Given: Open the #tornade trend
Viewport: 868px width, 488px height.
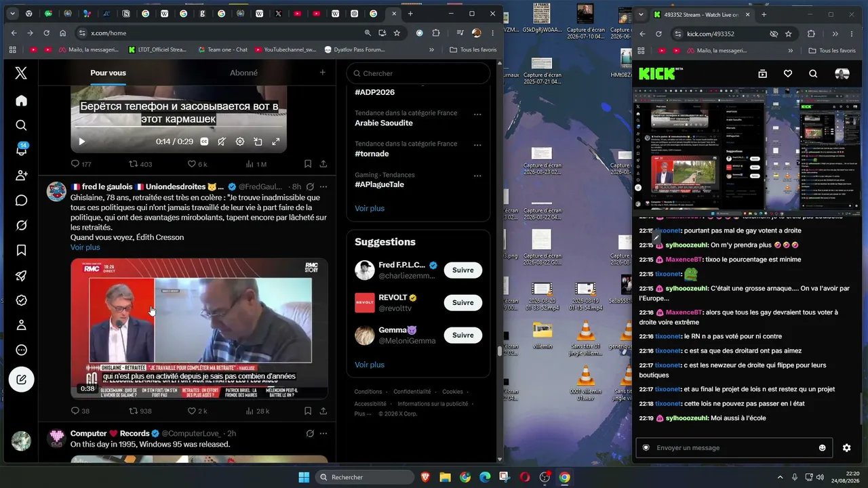Looking at the screenshot, I should [372, 154].
